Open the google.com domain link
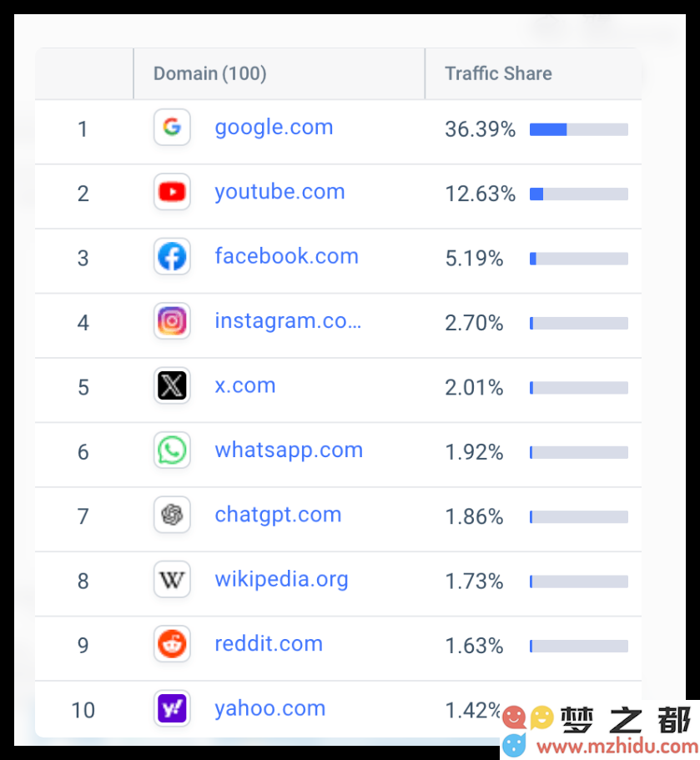This screenshot has height=760, width=700. click(x=274, y=128)
